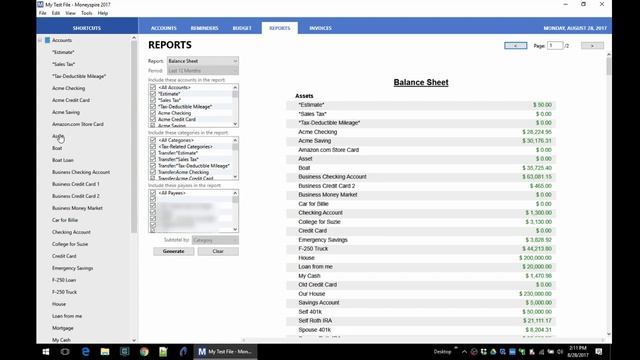
Task: Select the Reports tab
Action: coord(280,28)
